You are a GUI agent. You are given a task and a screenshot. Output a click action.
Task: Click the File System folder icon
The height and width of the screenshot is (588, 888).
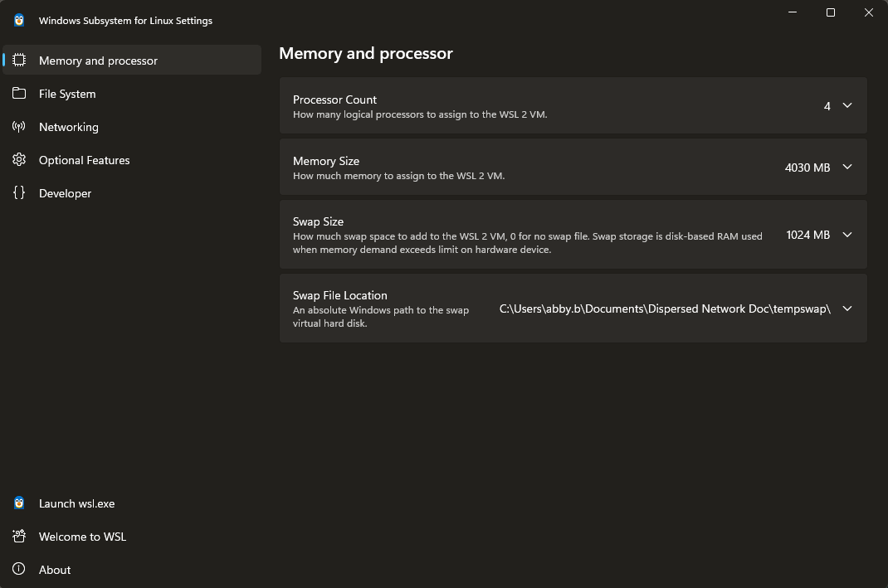click(19, 94)
